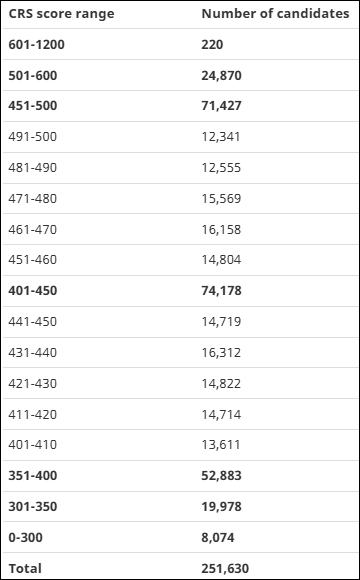Select the 491-500 sub-range cell
The width and height of the screenshot is (360, 580).
click(x=33, y=137)
